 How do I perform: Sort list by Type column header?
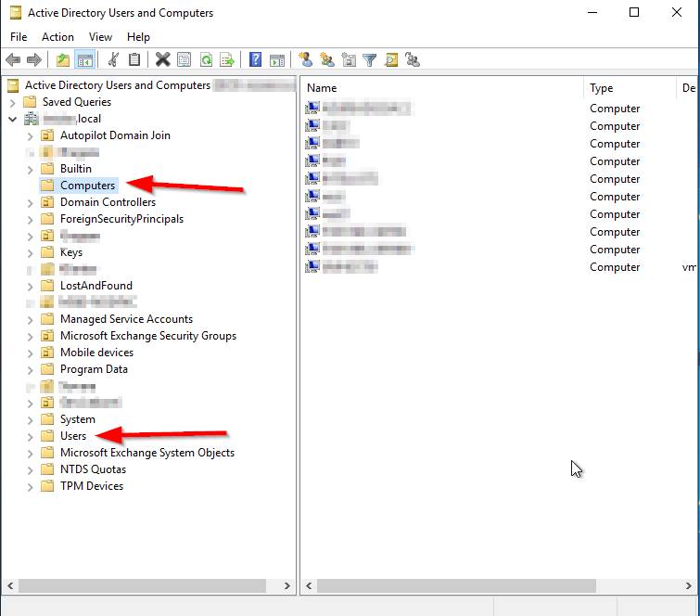(630, 88)
